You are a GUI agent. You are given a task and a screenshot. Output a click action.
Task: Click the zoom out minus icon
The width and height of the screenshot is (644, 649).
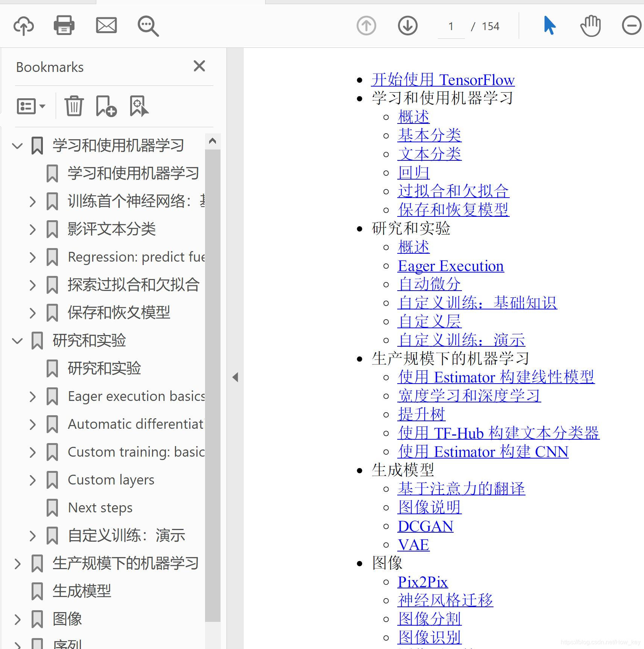click(632, 26)
